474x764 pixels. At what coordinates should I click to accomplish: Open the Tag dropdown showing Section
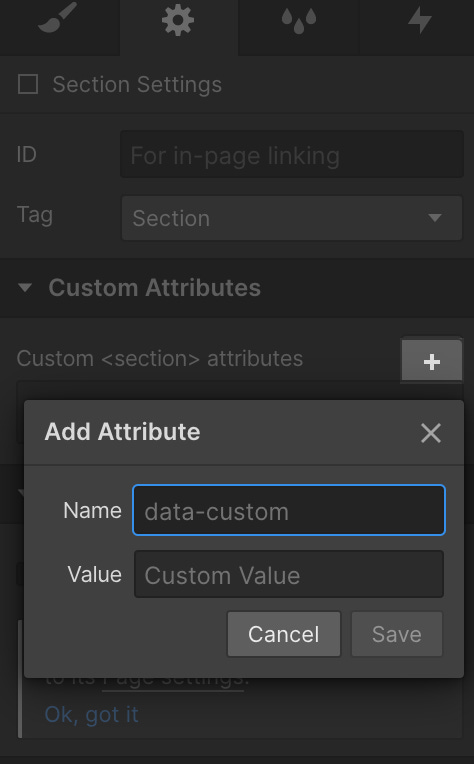point(292,218)
